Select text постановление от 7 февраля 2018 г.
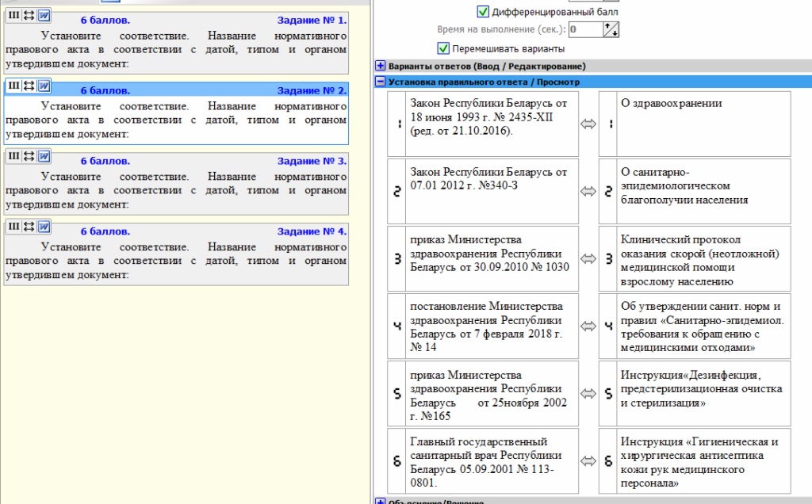This screenshot has height=504, width=812. pyautogui.click(x=486, y=326)
